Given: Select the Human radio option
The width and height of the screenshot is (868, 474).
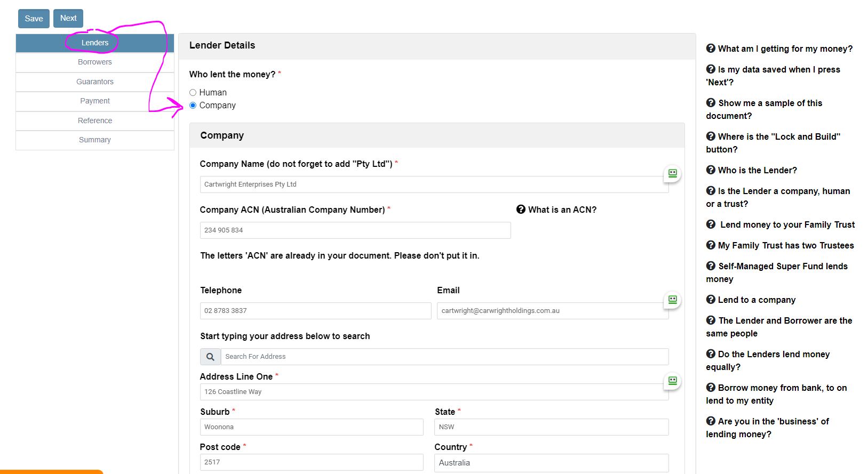Looking at the screenshot, I should 193,93.
